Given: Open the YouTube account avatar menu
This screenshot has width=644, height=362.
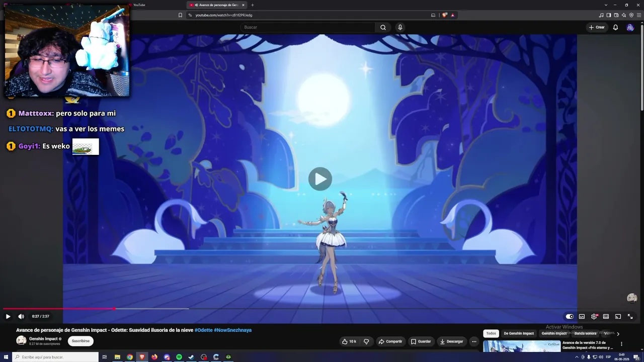Looking at the screenshot, I should pos(630,27).
